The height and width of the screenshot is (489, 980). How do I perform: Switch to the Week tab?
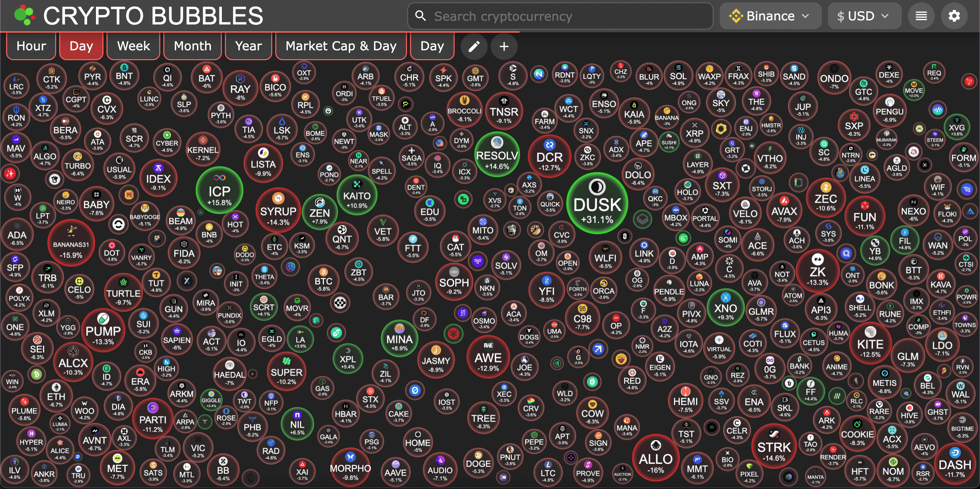[133, 46]
